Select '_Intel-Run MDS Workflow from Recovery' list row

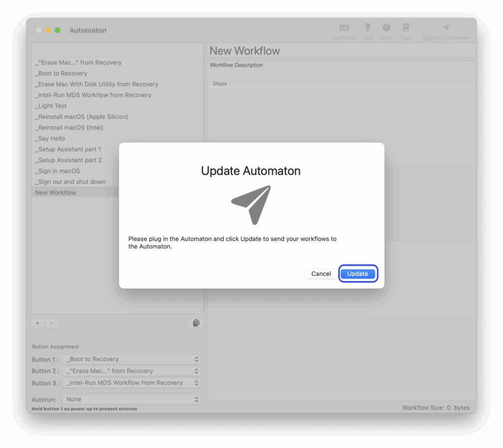pyautogui.click(x=117, y=95)
